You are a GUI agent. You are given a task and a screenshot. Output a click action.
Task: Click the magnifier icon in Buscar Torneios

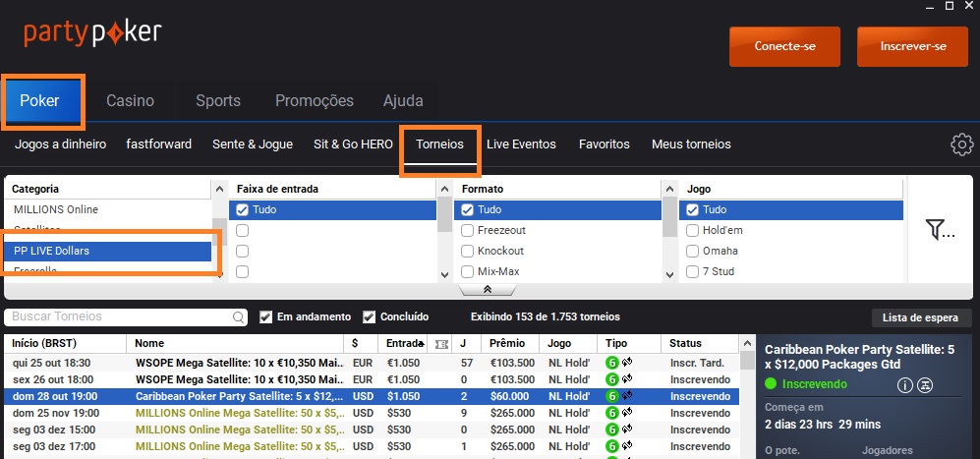(x=239, y=317)
